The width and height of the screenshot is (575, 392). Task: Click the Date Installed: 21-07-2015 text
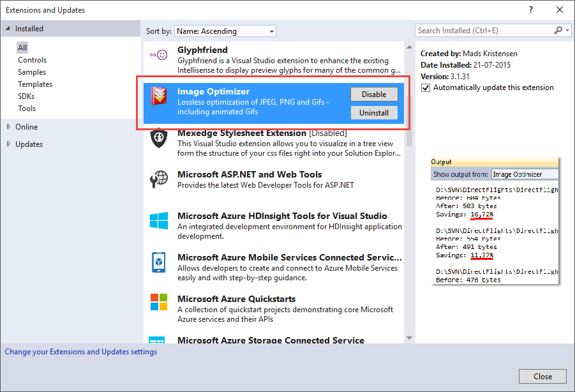[465, 65]
